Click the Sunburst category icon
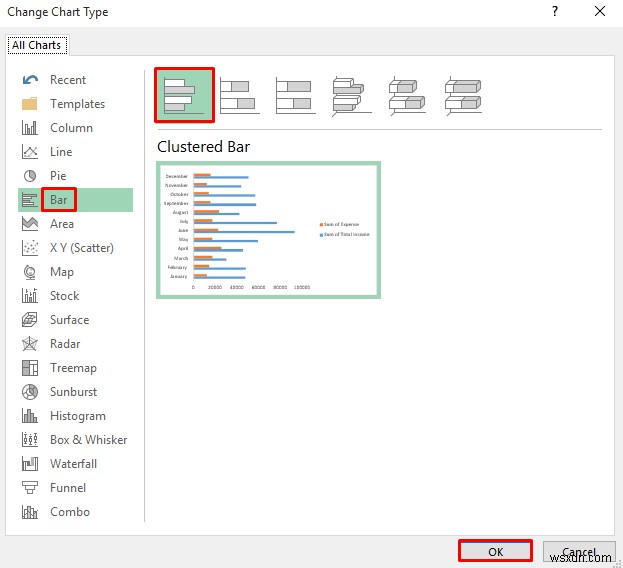623x568 pixels. click(x=30, y=392)
